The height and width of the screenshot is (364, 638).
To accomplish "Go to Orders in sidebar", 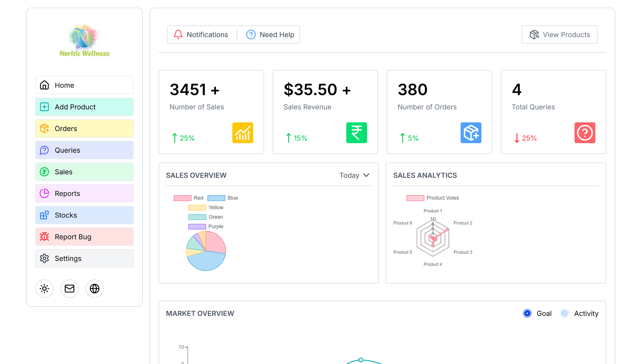I will point(84,129).
